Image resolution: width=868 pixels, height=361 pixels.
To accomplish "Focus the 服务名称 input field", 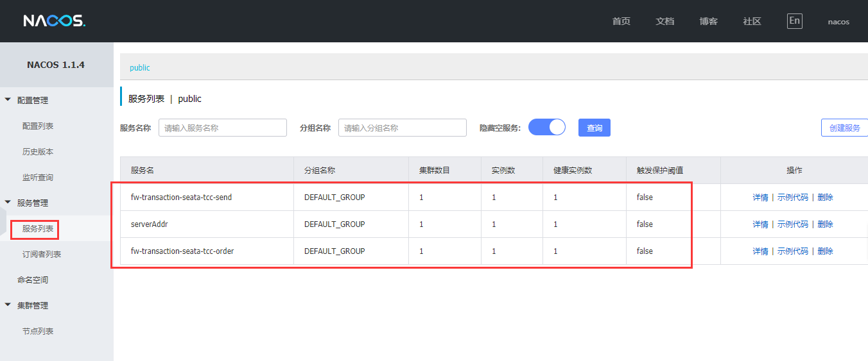I will pyautogui.click(x=222, y=128).
